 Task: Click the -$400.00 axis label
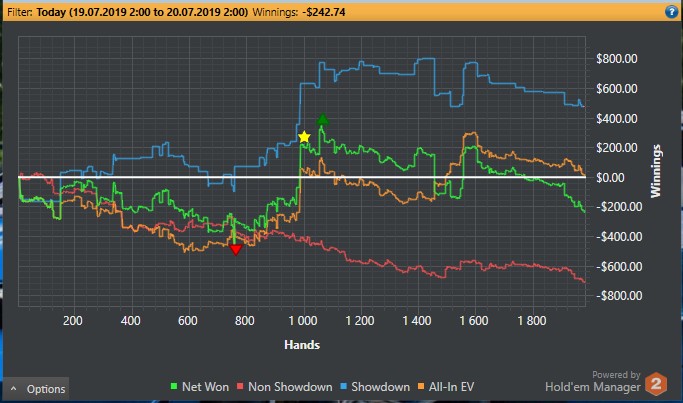pyautogui.click(x=618, y=237)
